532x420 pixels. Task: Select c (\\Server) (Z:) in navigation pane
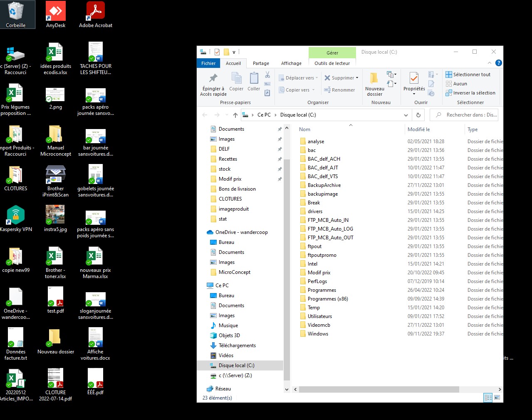coord(235,375)
